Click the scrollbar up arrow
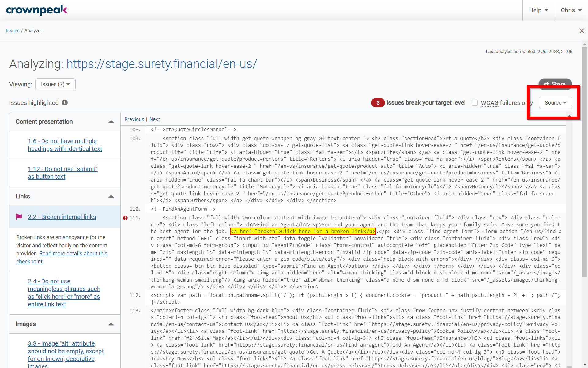Screen dimensions: 588x368 (585, 44)
